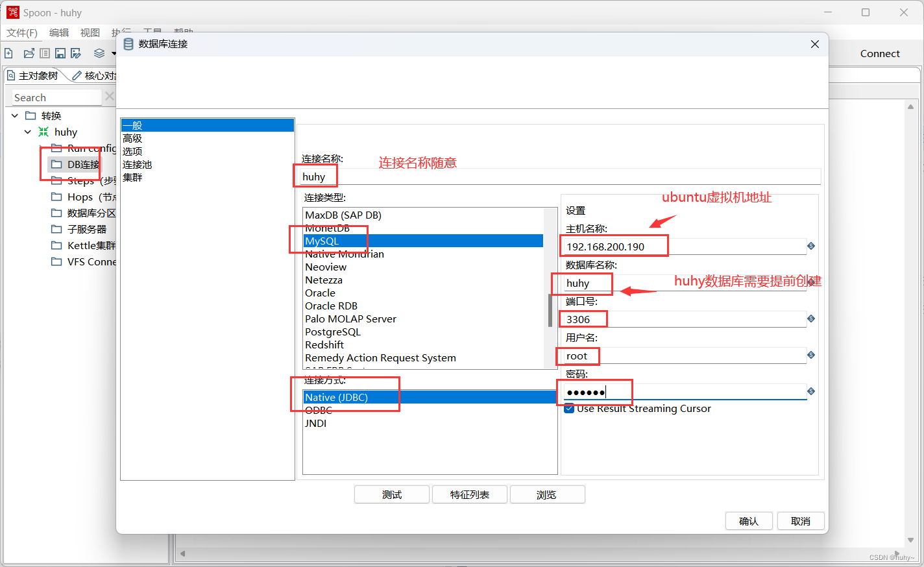Click the Save toolbar icon

[60, 53]
